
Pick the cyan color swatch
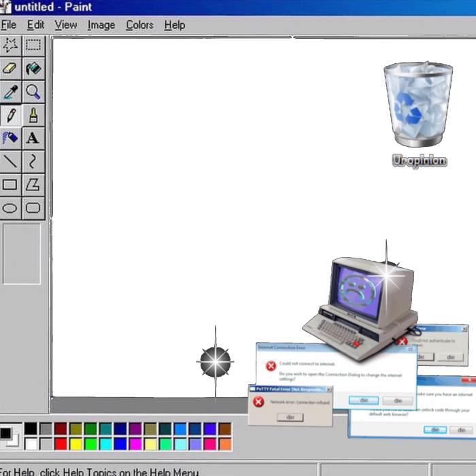pos(105,444)
